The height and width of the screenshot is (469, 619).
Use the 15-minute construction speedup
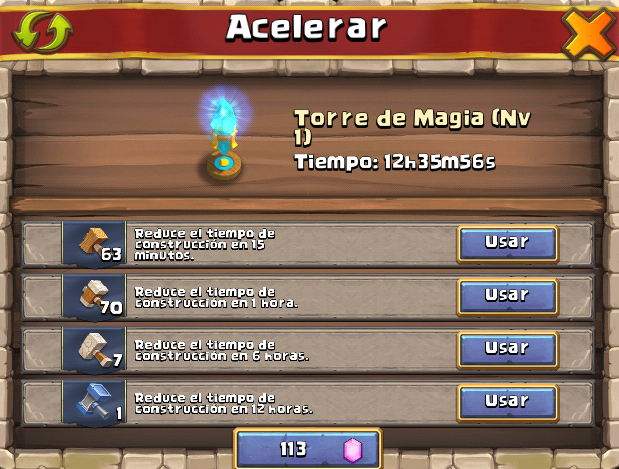tap(508, 244)
